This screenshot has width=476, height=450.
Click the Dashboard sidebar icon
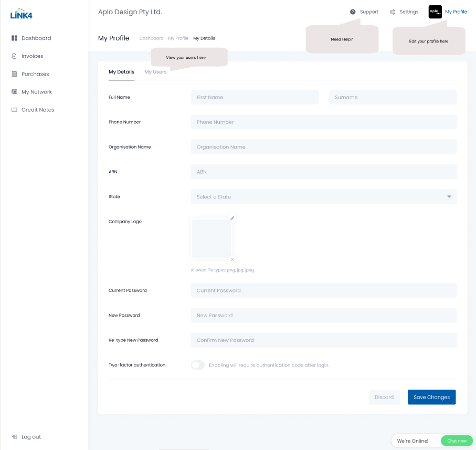[15, 38]
